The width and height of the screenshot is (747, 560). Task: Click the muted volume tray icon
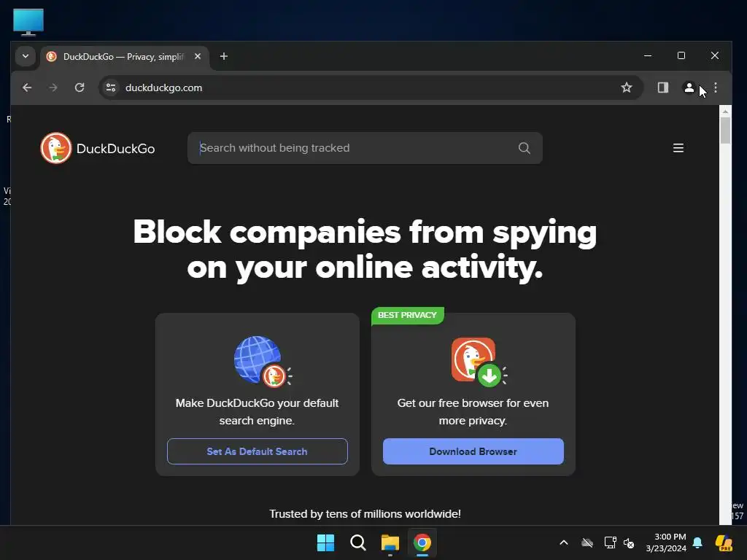(629, 542)
